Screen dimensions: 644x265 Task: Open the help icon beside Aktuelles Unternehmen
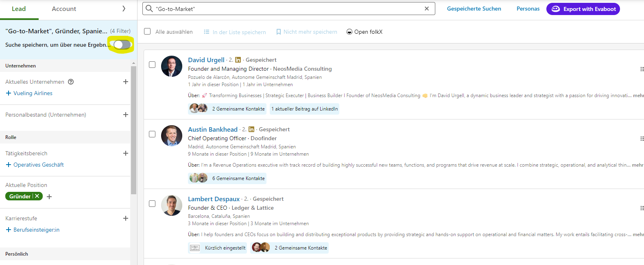tap(71, 82)
